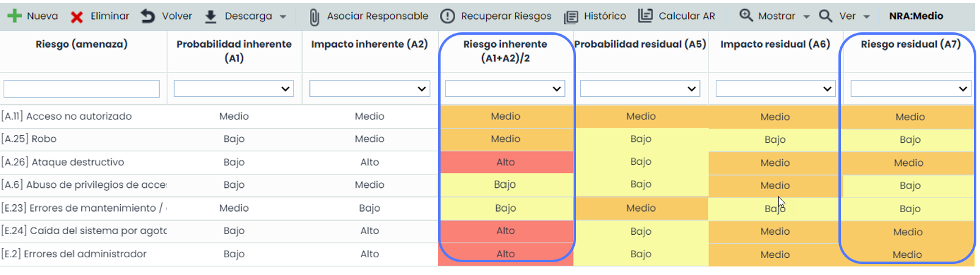Click the Histórico list icon
This screenshot has width=980, height=275.
coord(571,17)
